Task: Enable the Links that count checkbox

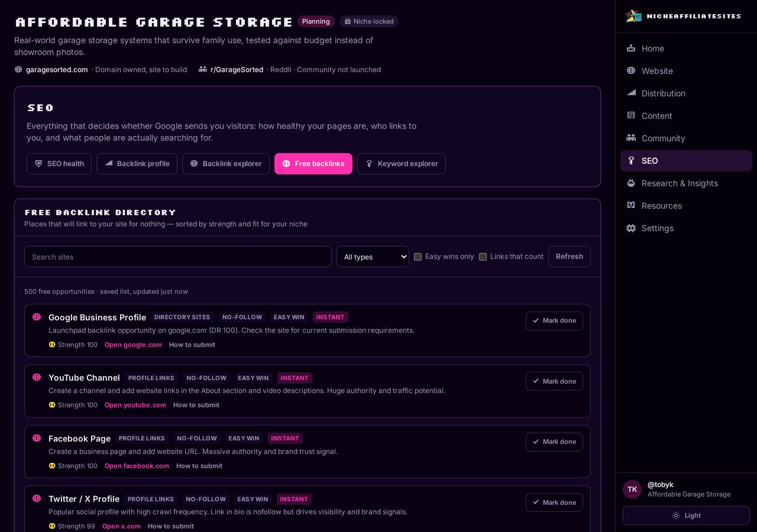Action: (x=483, y=257)
